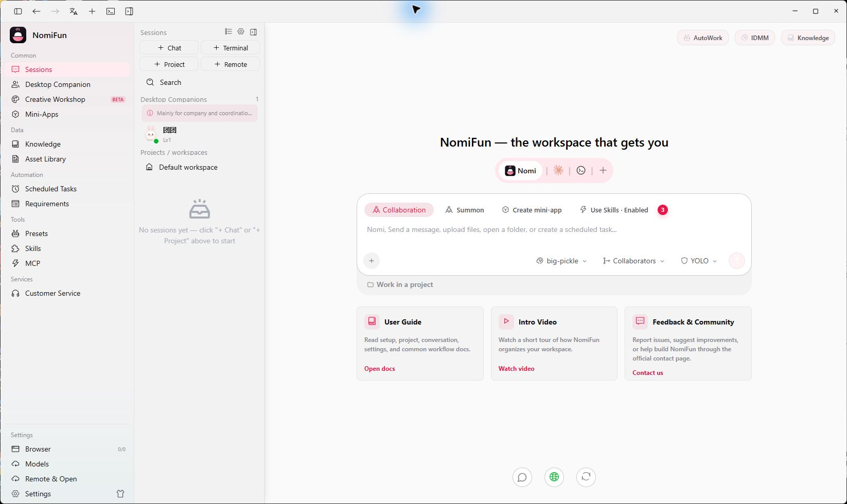Image resolution: width=847 pixels, height=504 pixels.
Task: Open Requirements in sidebar
Action: [67, 204]
